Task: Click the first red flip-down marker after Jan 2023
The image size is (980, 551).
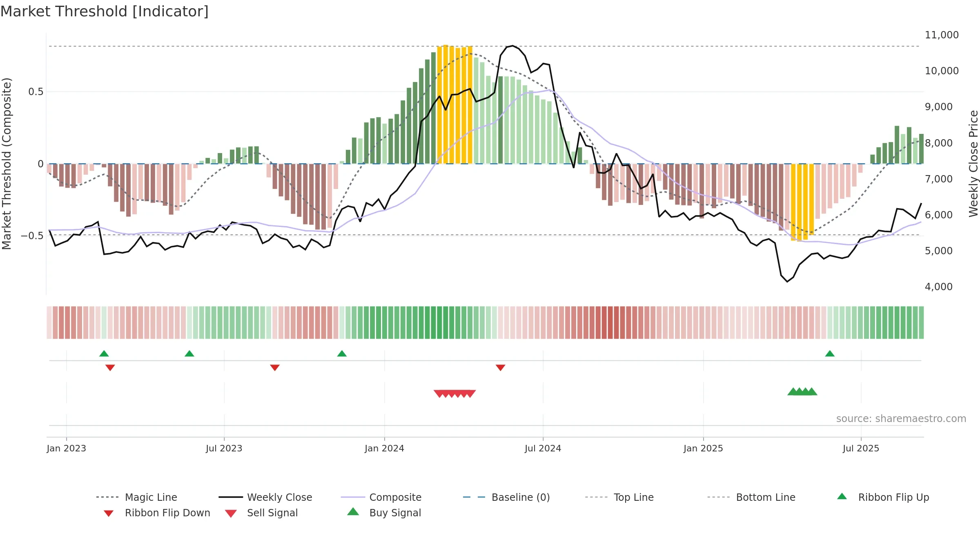Action: click(110, 368)
